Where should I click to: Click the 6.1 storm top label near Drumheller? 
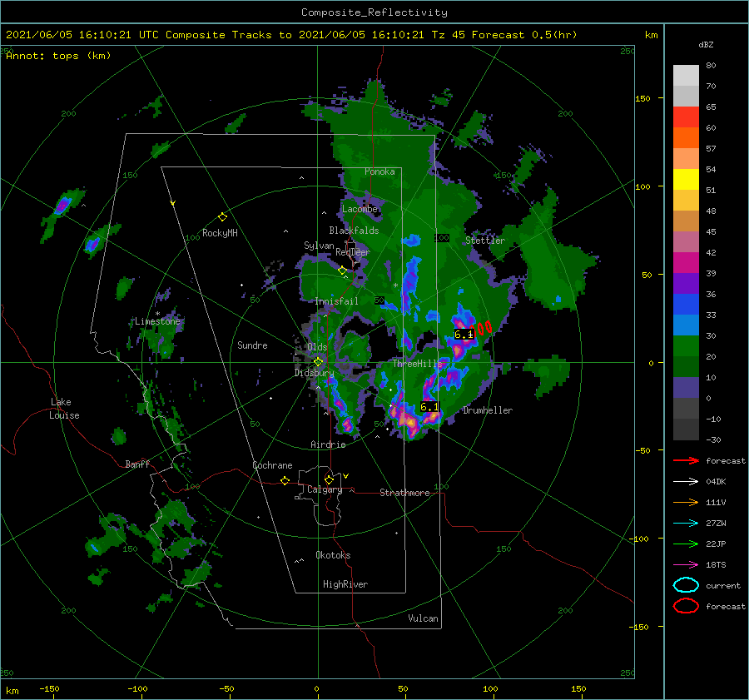pos(429,407)
